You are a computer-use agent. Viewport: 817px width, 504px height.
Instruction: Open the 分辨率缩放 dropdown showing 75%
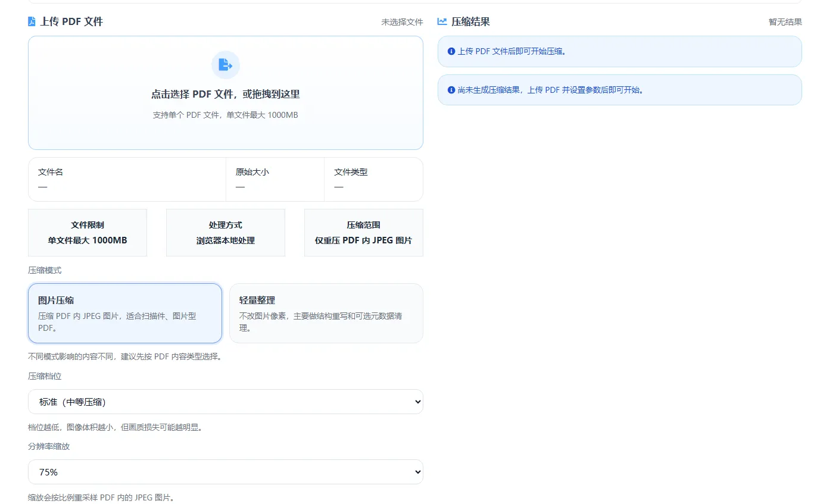226,472
